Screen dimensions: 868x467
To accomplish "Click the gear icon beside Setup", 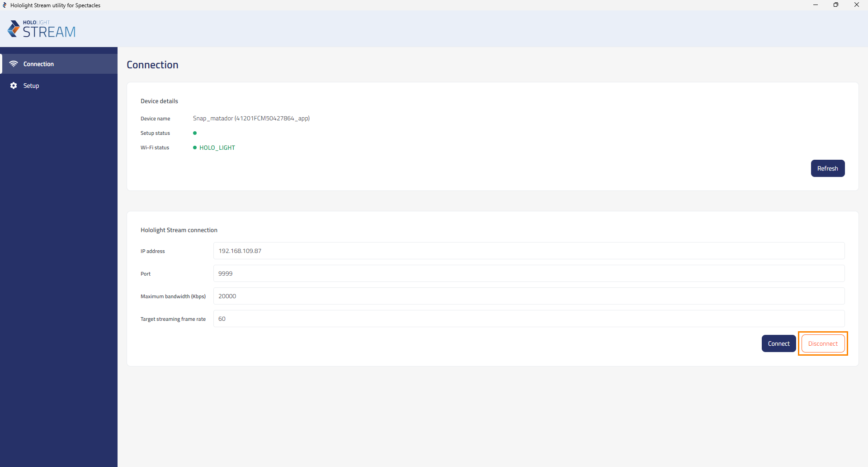I will click(x=14, y=86).
